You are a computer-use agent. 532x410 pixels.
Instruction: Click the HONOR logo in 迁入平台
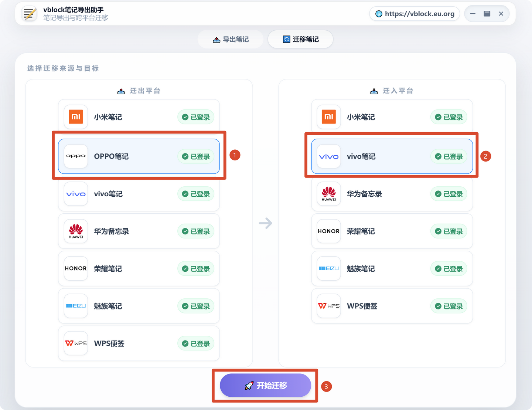tap(329, 231)
